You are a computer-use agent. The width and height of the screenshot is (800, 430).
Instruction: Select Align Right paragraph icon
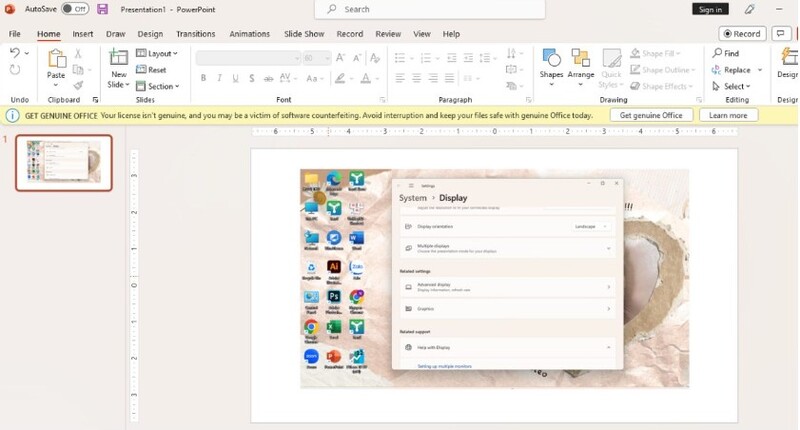coord(433,78)
